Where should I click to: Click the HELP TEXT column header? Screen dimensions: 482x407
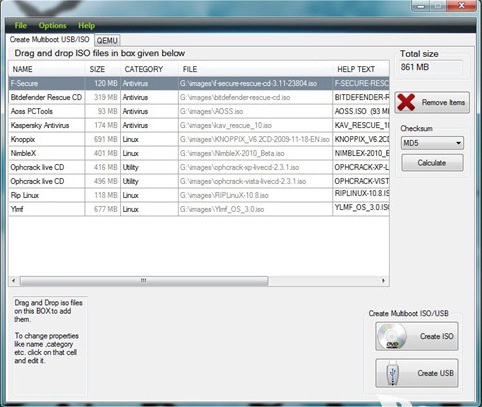click(361, 69)
